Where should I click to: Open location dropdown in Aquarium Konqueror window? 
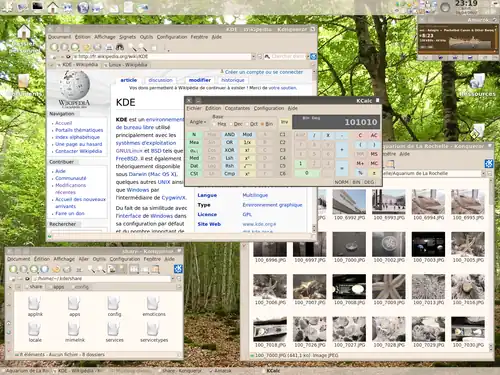483,173
